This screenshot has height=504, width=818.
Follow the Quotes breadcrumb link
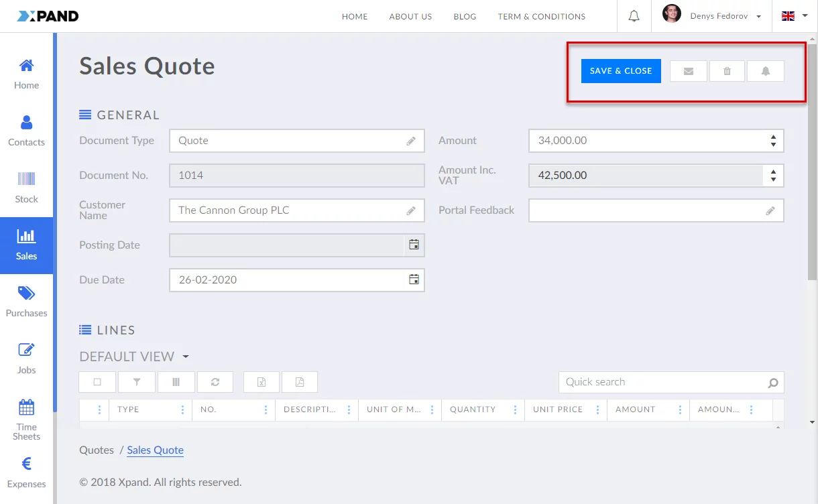click(97, 450)
